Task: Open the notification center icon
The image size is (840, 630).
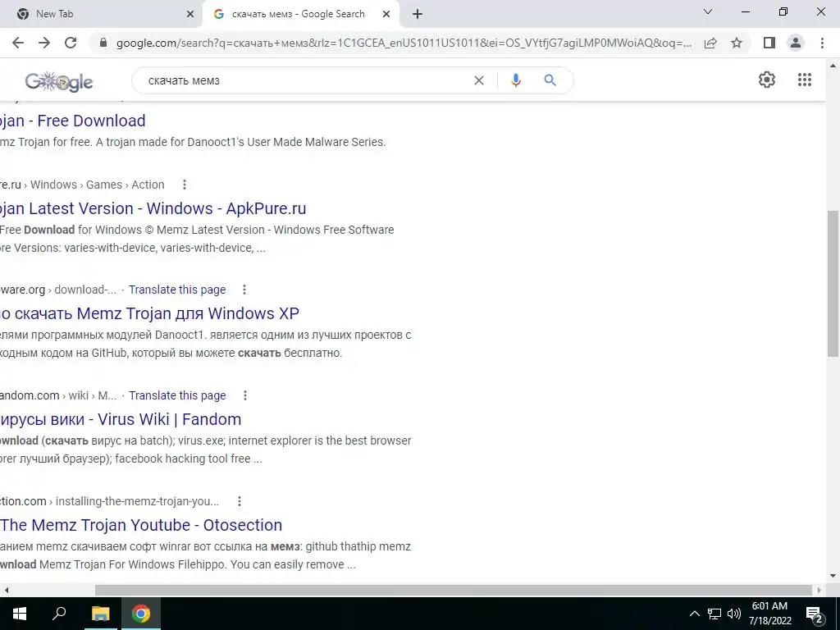Action: point(815,614)
